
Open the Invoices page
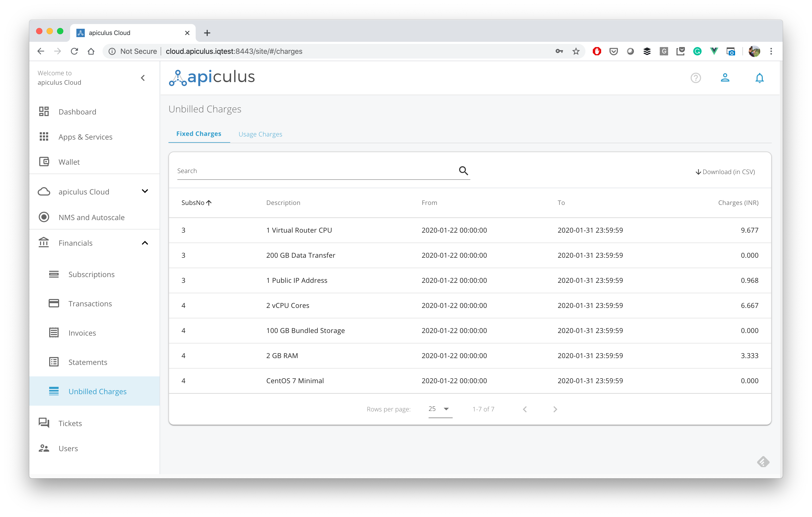[94, 333]
